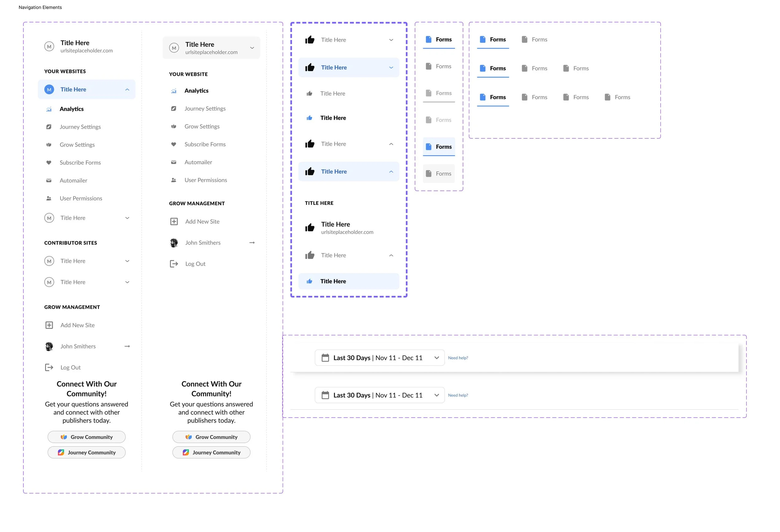Click the User Permissions people icon in the second sidebar

[x=174, y=181]
